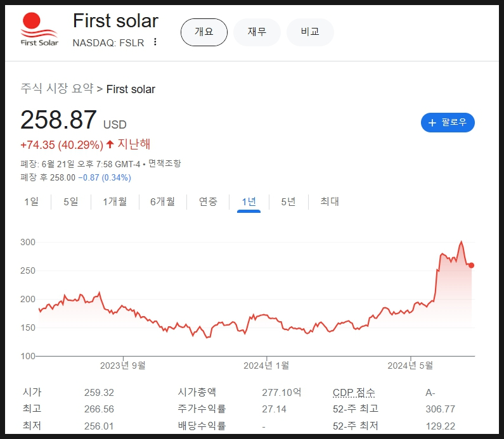Click the 시가총액 label
The width and height of the screenshot is (504, 439).
197,392
